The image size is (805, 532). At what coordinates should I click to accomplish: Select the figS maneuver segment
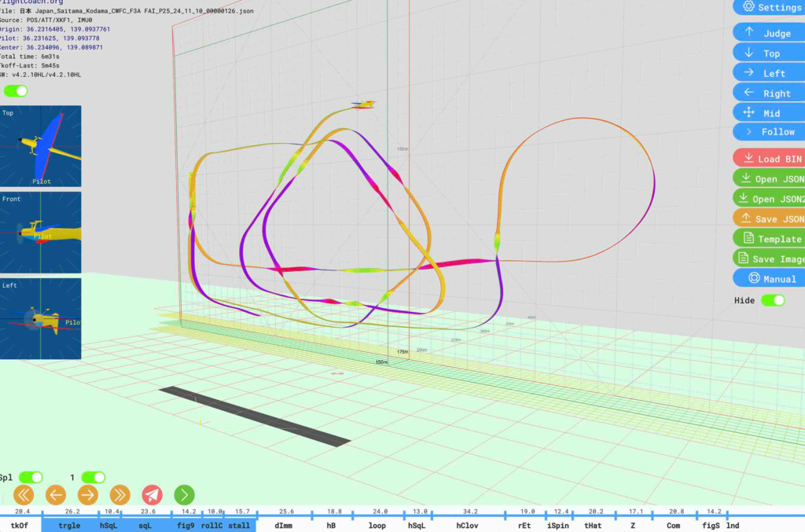[711, 525]
